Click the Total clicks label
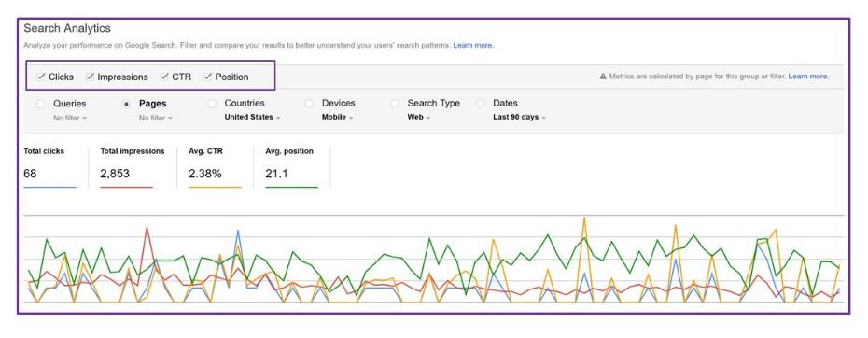This screenshot has width=868, height=338. pos(44,150)
